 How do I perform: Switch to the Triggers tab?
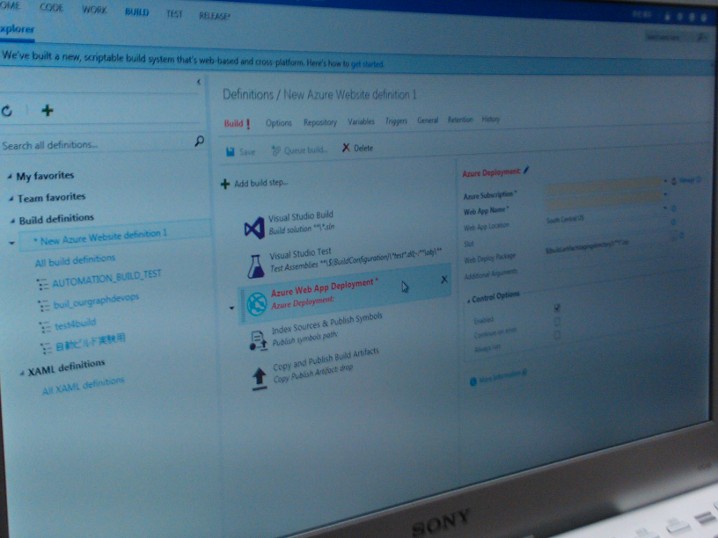396,121
